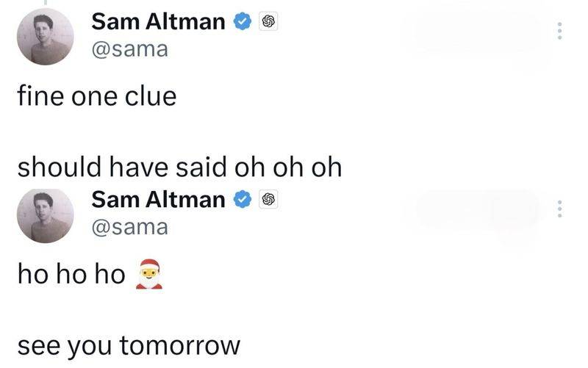Click the verified badge on the top tweet

pyautogui.click(x=241, y=22)
